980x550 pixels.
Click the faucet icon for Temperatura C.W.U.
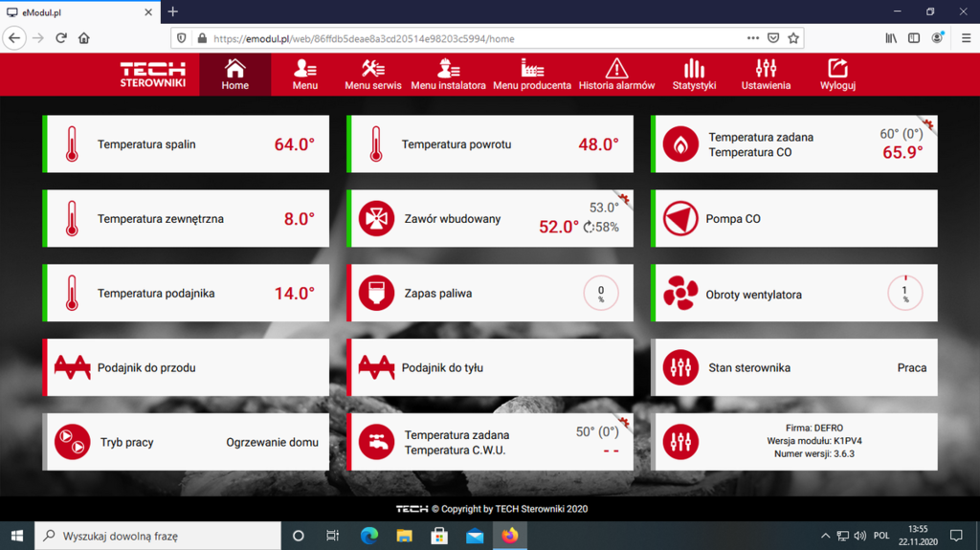coord(376,442)
